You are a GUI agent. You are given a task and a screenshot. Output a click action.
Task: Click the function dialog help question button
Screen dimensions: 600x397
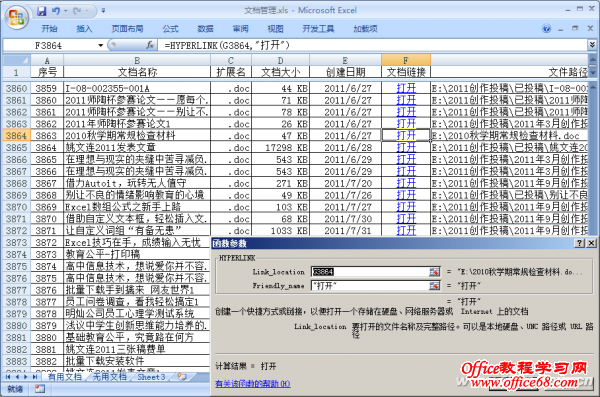(x=580, y=243)
